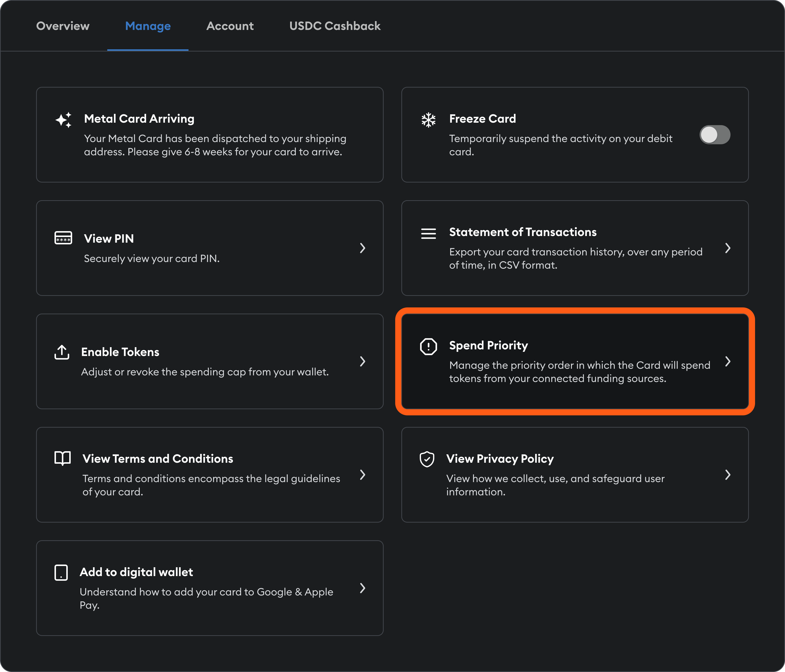The width and height of the screenshot is (785, 672).
Task: Click the View Terms and Conditions chevron
Action: point(363,475)
